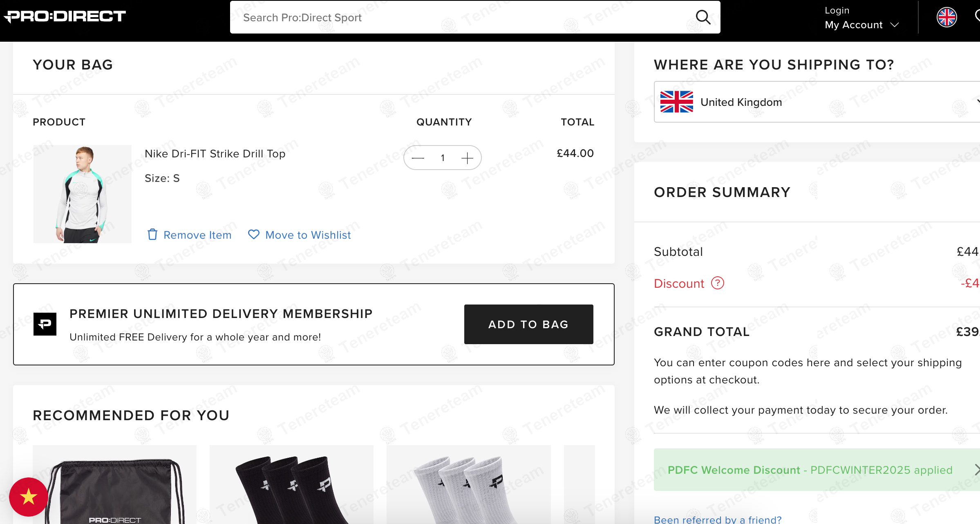Viewport: 980px width, 524px height.
Task: Open the United Kingdom shipping country selector
Action: [x=817, y=102]
